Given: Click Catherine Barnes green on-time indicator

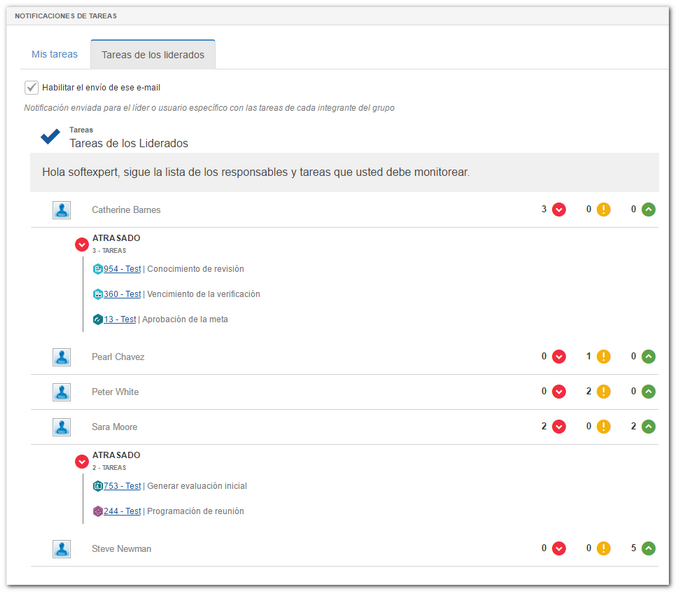Looking at the screenshot, I should [x=648, y=210].
